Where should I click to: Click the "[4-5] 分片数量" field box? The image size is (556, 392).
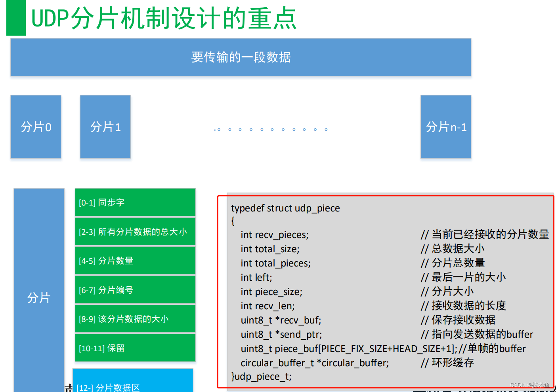click(x=135, y=261)
